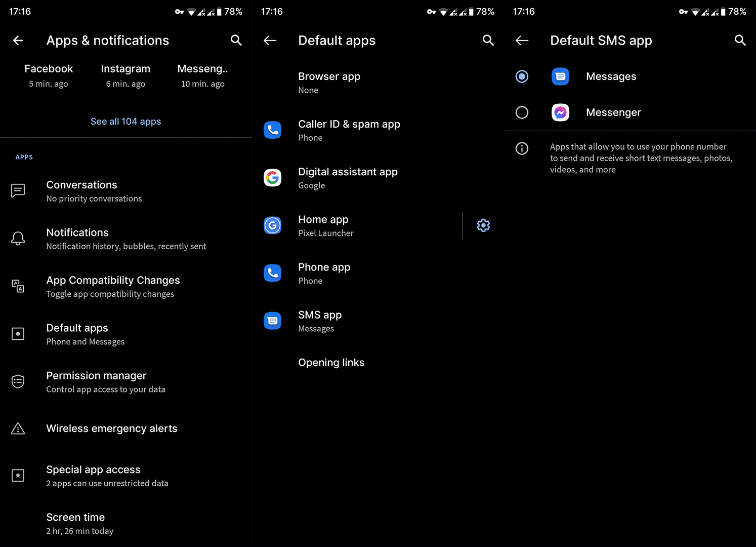The width and height of the screenshot is (756, 547).
Task: Open Opening links setting
Action: (378, 363)
